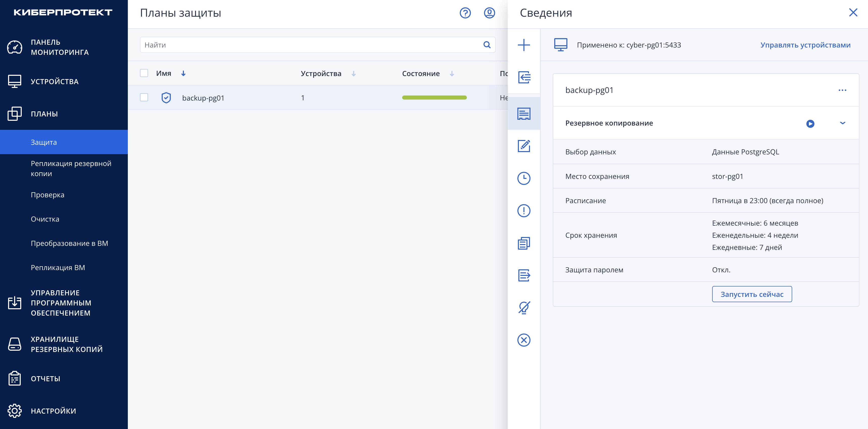Toggle the select-all checkbox in table header
Viewport: 868px width, 429px height.
[144, 73]
